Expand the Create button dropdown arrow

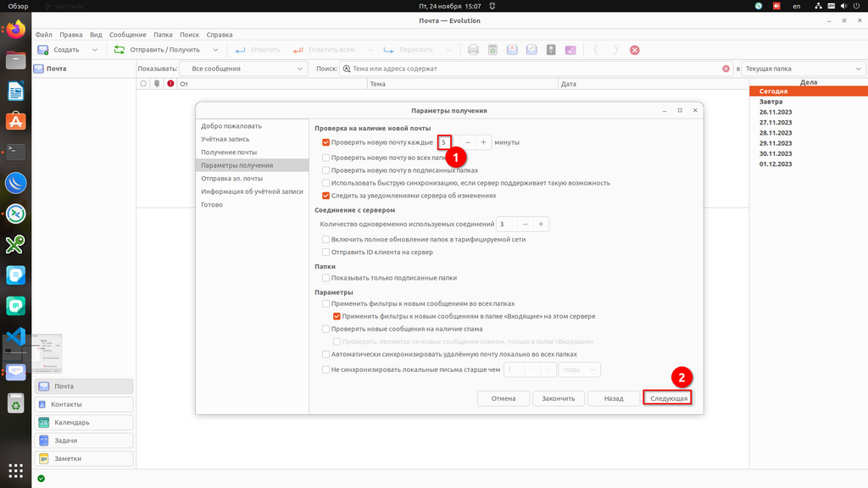pyautogui.click(x=95, y=50)
